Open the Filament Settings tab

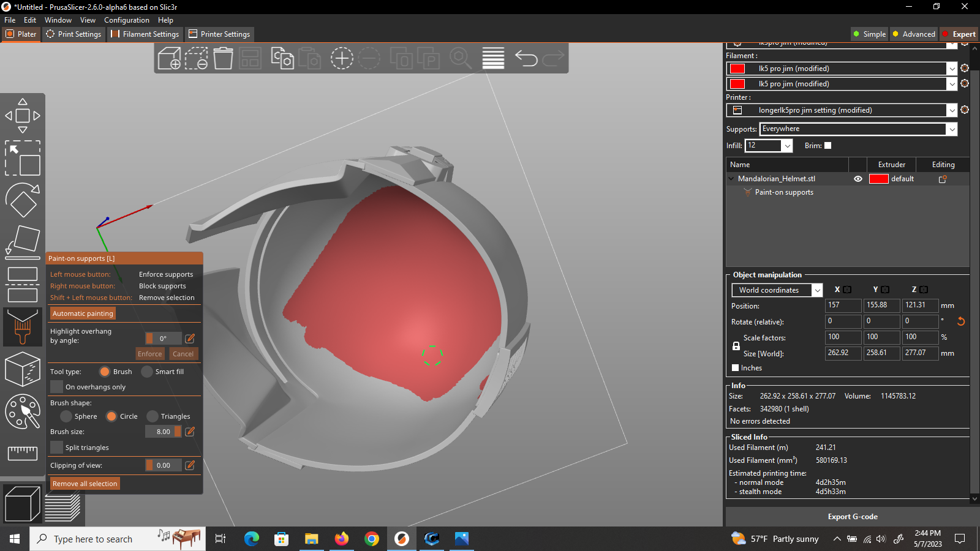[x=145, y=34]
